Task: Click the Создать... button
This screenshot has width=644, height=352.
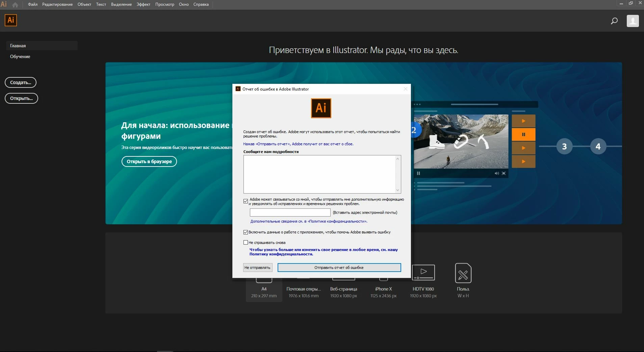Action: click(21, 82)
